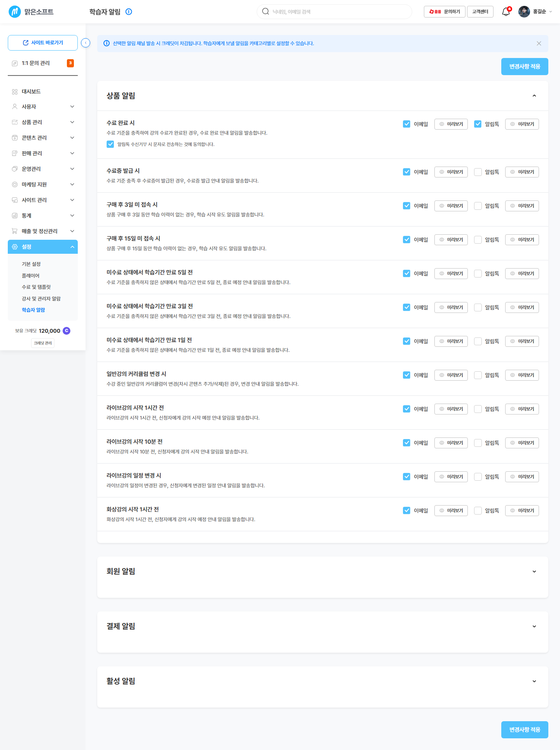Enable 알림톡 for 구매 후 15일 미 접속 시
The width and height of the screenshot is (560, 750).
478,240
